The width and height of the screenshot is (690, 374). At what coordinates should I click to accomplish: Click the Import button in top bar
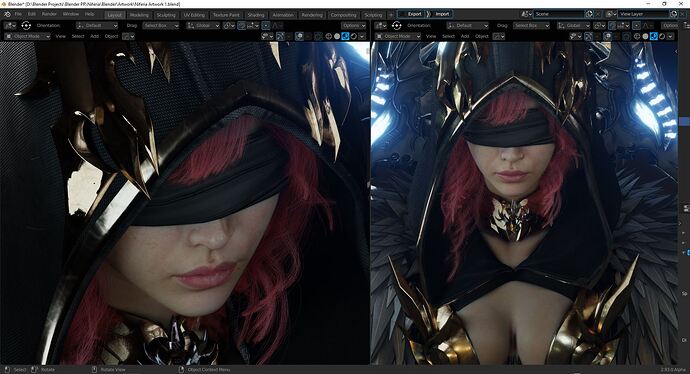click(442, 14)
